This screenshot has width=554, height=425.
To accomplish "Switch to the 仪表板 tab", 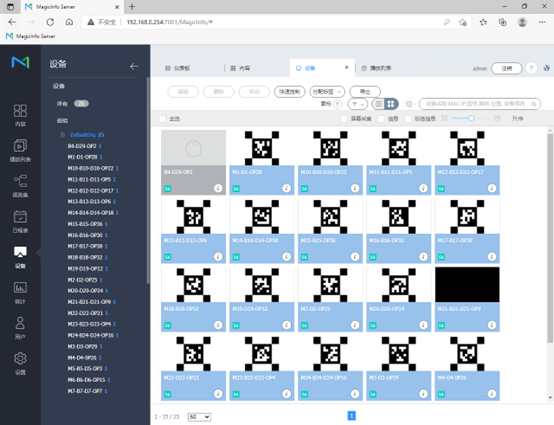I will pyautogui.click(x=178, y=68).
